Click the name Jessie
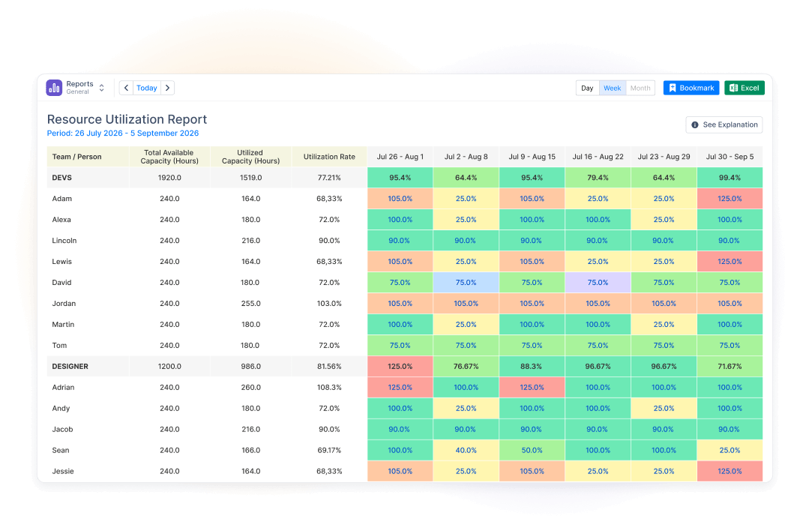Image resolution: width=812 pixels, height=528 pixels. [63, 471]
